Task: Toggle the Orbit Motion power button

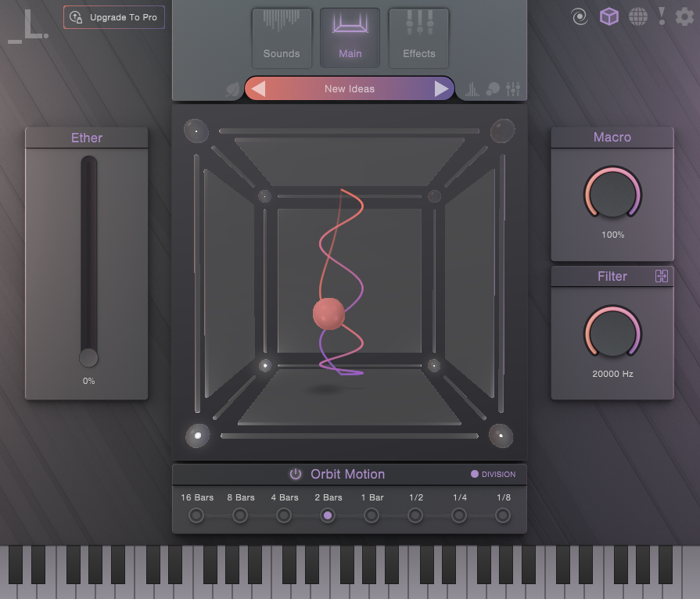Action: [x=296, y=474]
